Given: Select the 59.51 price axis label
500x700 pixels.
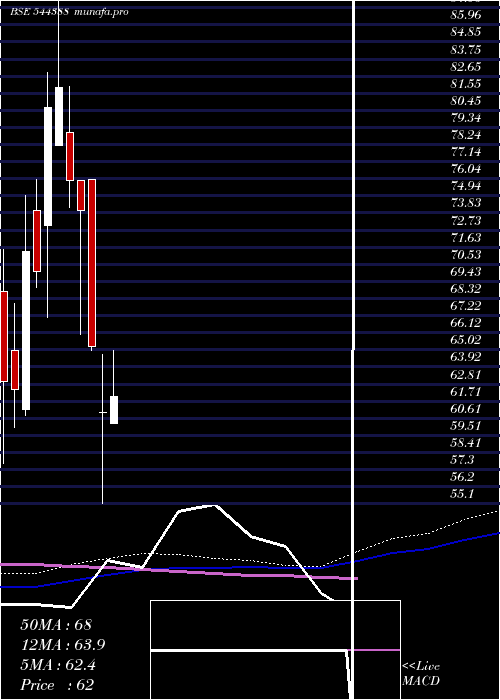Looking at the screenshot, I should pyautogui.click(x=466, y=425).
